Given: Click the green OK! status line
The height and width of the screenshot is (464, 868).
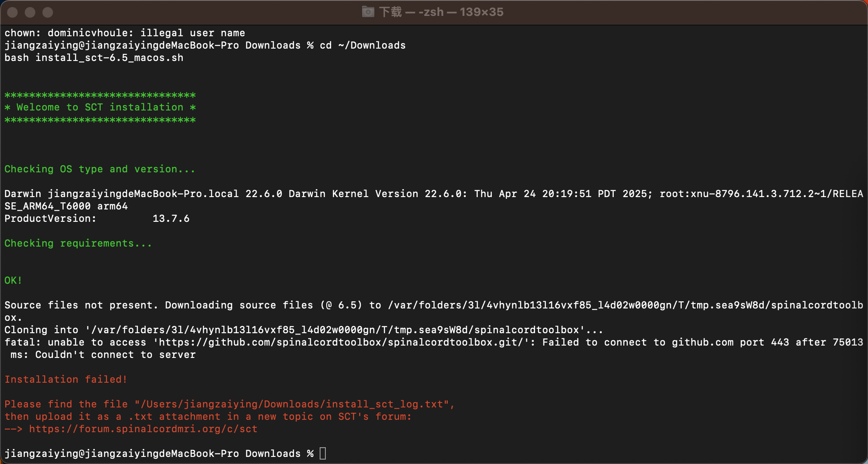Looking at the screenshot, I should [x=13, y=281].
